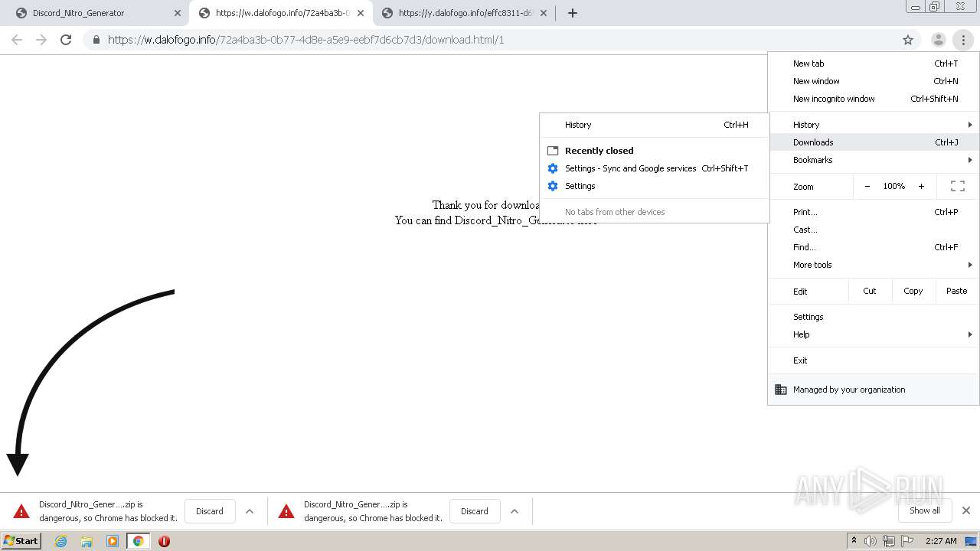Image resolution: width=980 pixels, height=551 pixels.
Task: Expand the More tools submenu arrow
Action: (x=970, y=265)
